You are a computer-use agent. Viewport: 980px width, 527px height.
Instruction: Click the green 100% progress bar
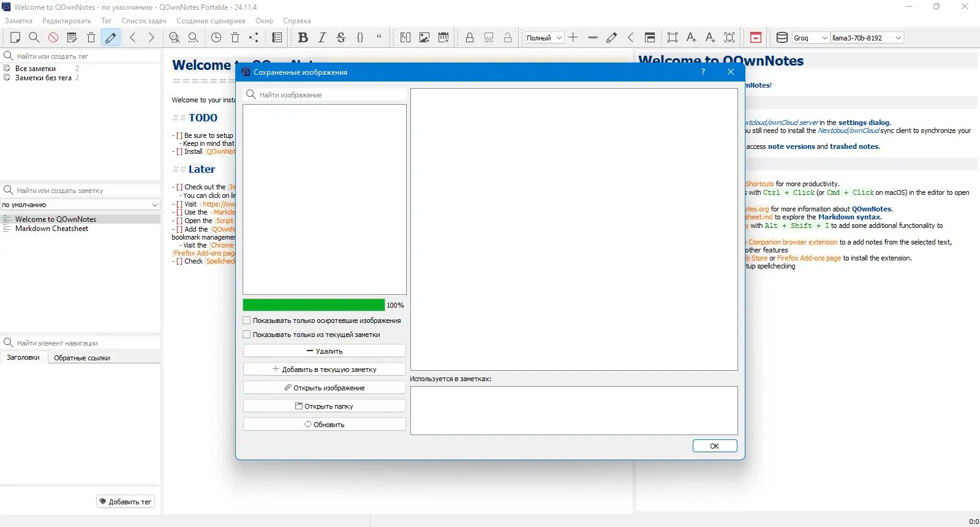click(314, 305)
